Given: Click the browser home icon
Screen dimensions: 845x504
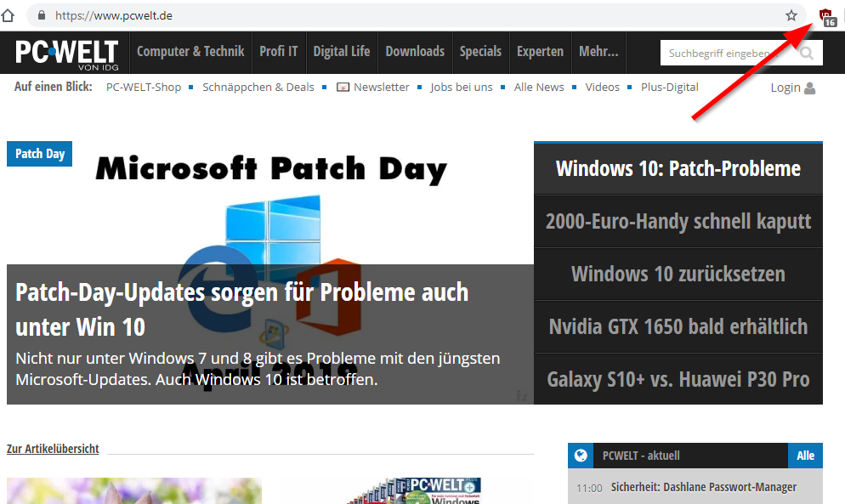Looking at the screenshot, I should pos(8,15).
